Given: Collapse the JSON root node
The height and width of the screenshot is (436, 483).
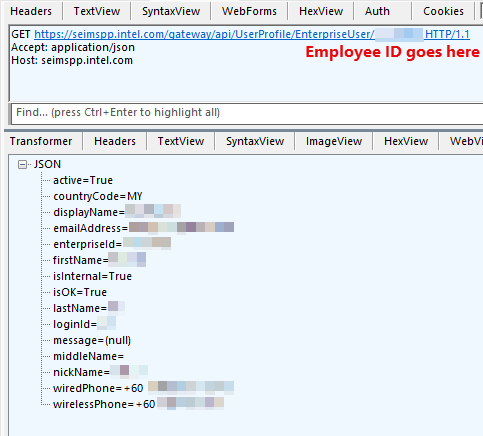Looking at the screenshot, I should [x=22, y=164].
